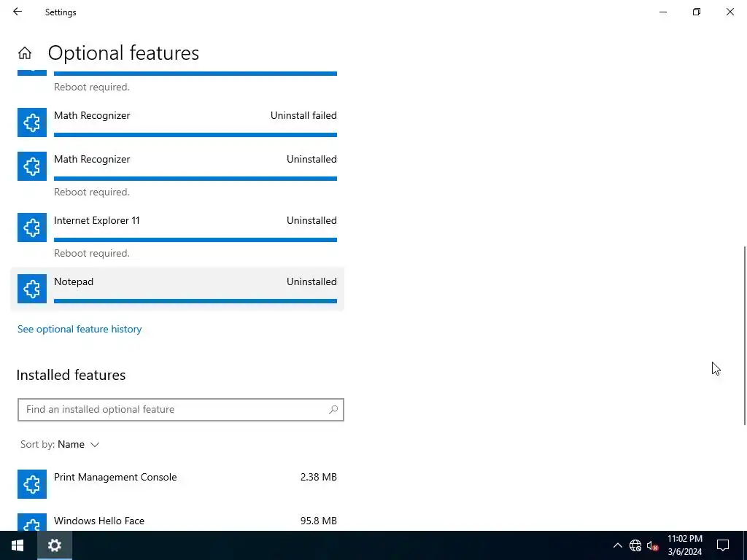Click Uninstalled status for Internet Explorer 11
747x560 pixels.
point(311,220)
